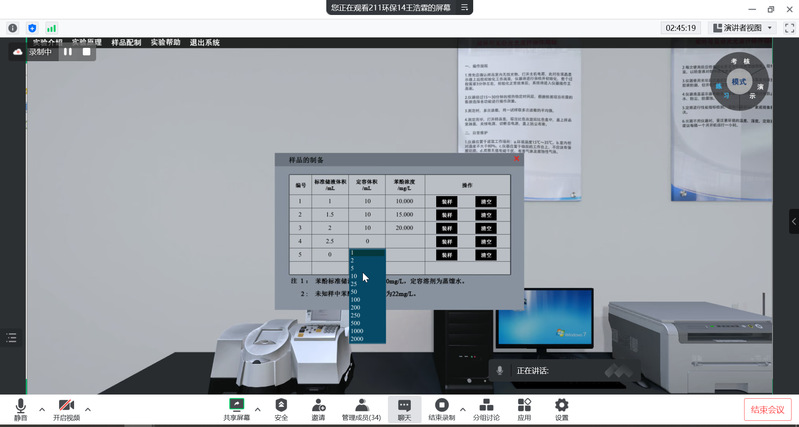
Task: Open the 安全 security shield icon
Action: tap(281, 408)
